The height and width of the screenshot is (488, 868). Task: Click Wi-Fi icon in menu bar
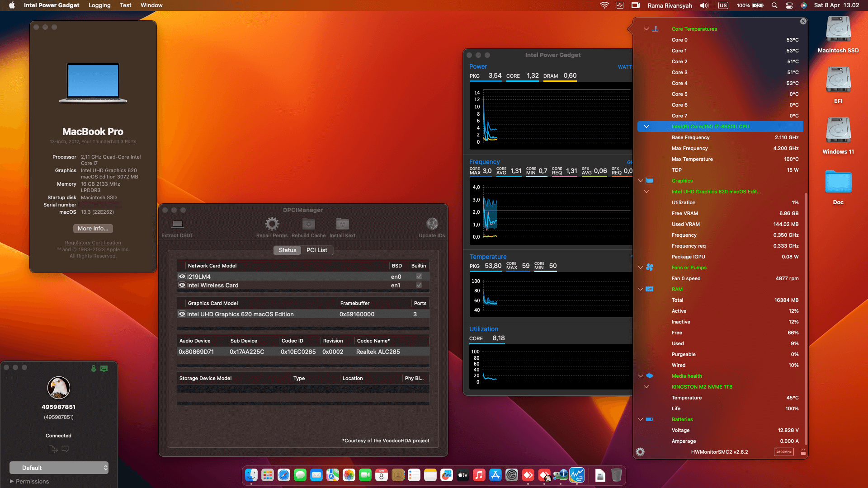604,5
